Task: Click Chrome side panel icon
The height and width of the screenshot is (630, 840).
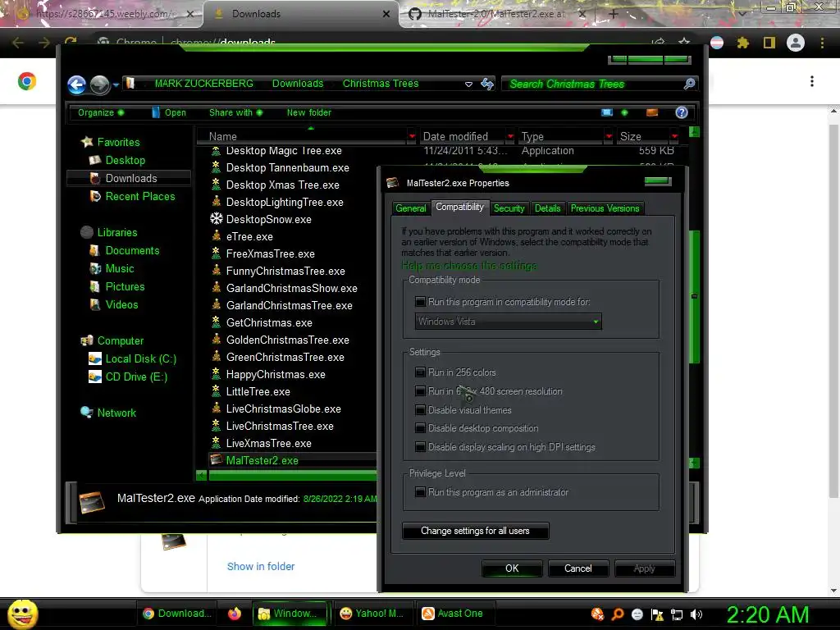Action: coord(769,43)
